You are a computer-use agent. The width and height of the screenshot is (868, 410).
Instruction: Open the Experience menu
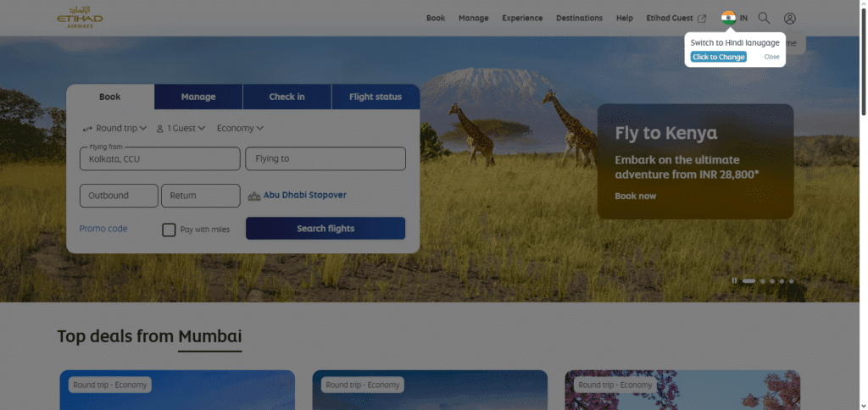(522, 19)
